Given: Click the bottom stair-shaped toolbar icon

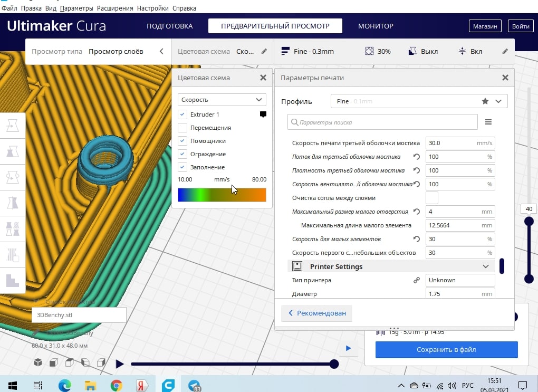Looking at the screenshot, I should point(13,281).
